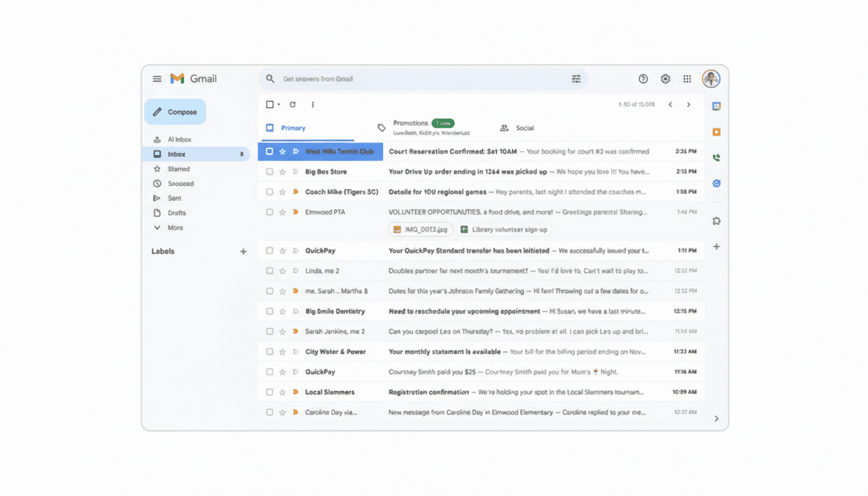868x496 pixels.
Task: Star the Big Bee Store email
Action: [284, 172]
